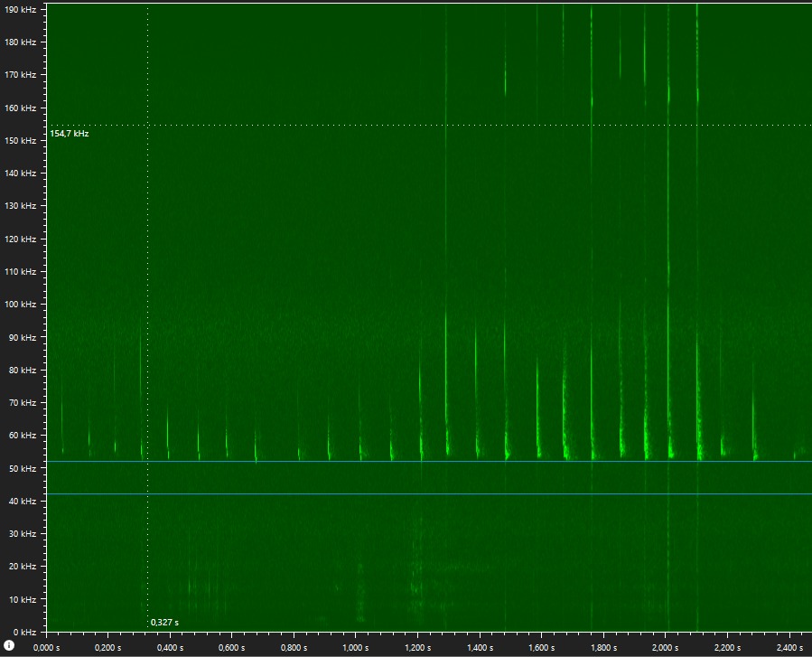Select the 1,000 s tick on time axis

click(355, 636)
